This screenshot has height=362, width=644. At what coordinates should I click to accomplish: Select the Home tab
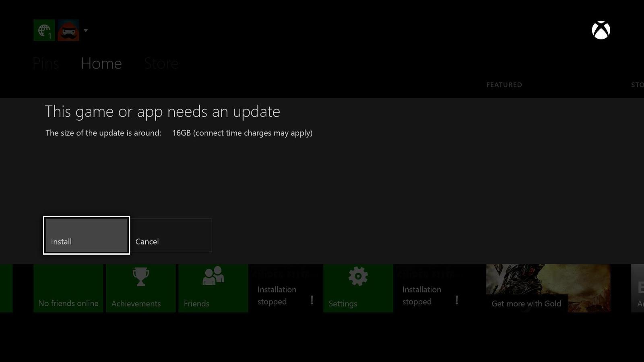[101, 64]
